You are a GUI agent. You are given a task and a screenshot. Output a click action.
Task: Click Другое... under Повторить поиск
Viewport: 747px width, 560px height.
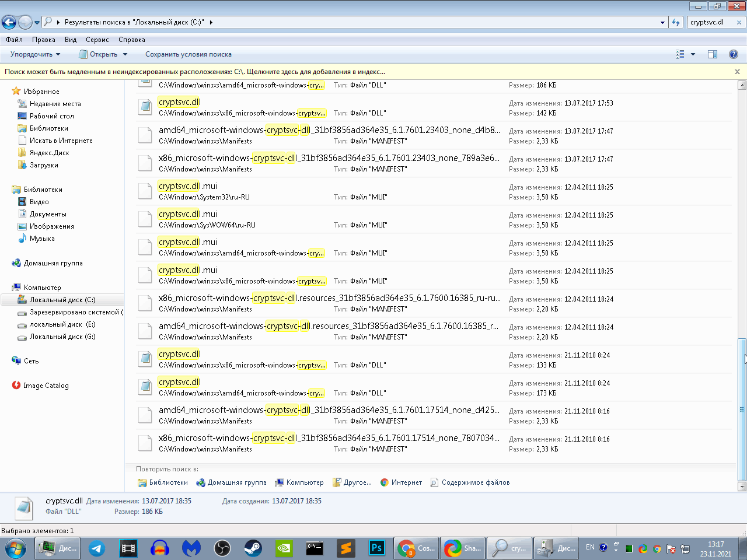352,482
